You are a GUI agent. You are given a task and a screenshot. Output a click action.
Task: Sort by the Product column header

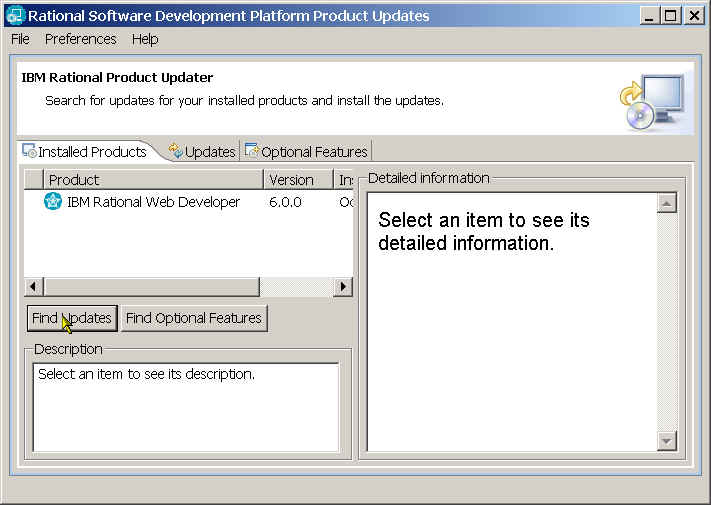(x=153, y=180)
